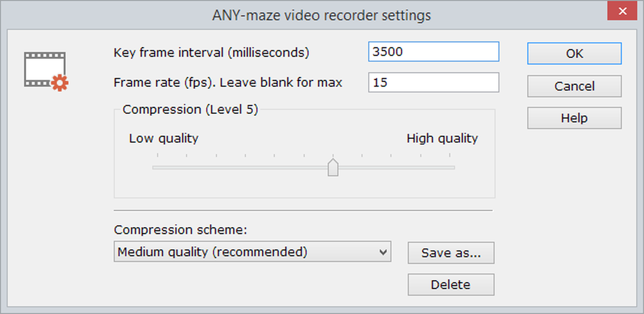Click the 'Key frame interval (milliseconds)' label

point(211,52)
